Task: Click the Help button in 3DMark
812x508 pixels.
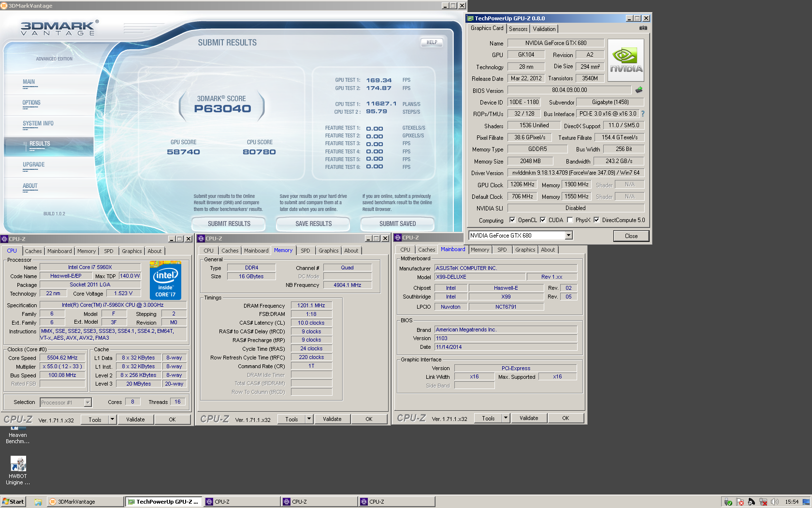Action: coord(432,42)
